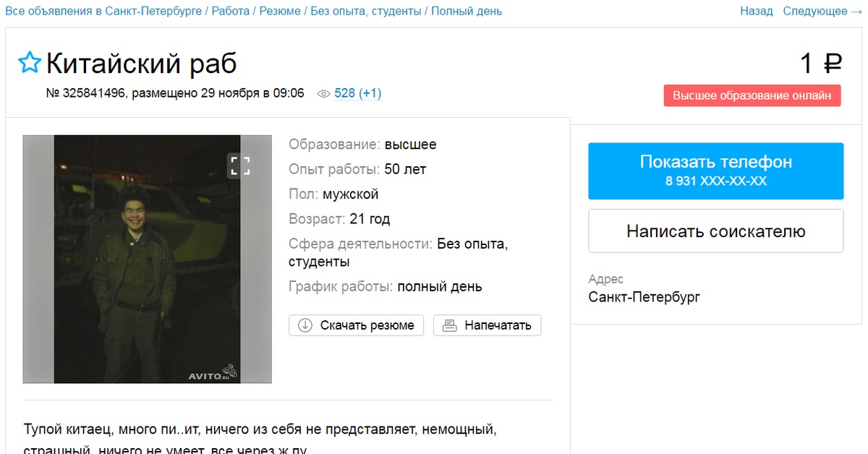
Task: Download resume via Скачать резюме
Action: click(x=357, y=325)
